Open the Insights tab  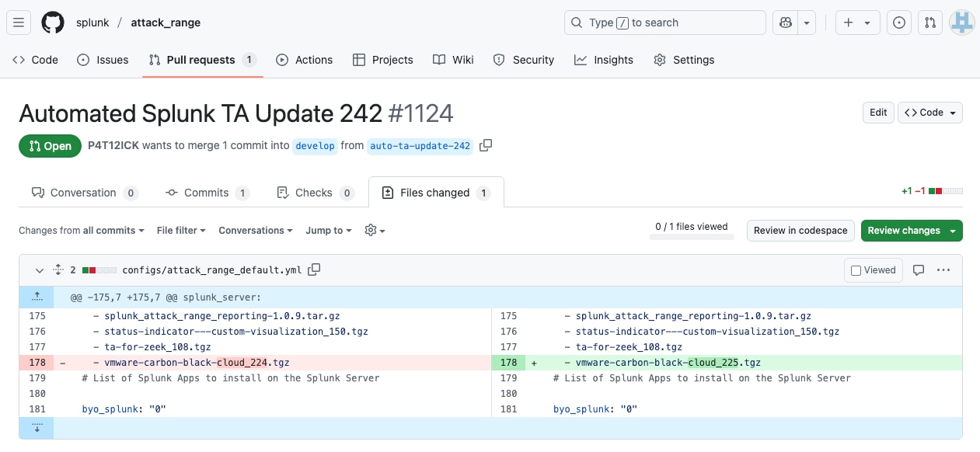coord(604,60)
